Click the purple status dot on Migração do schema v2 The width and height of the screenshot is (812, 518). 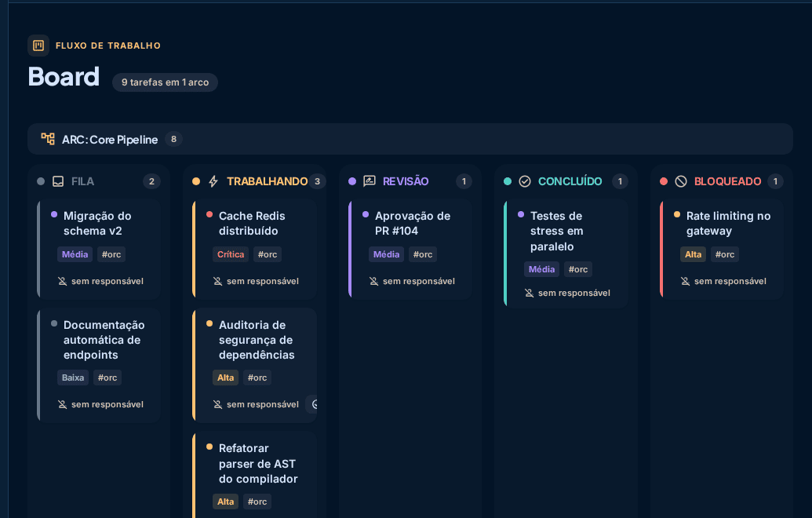tap(54, 214)
